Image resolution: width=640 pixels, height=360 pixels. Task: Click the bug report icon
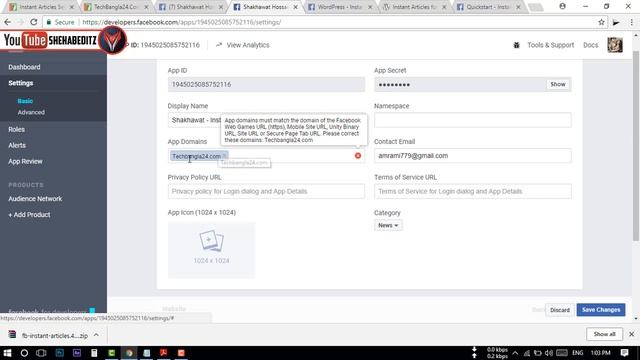[x=516, y=45]
